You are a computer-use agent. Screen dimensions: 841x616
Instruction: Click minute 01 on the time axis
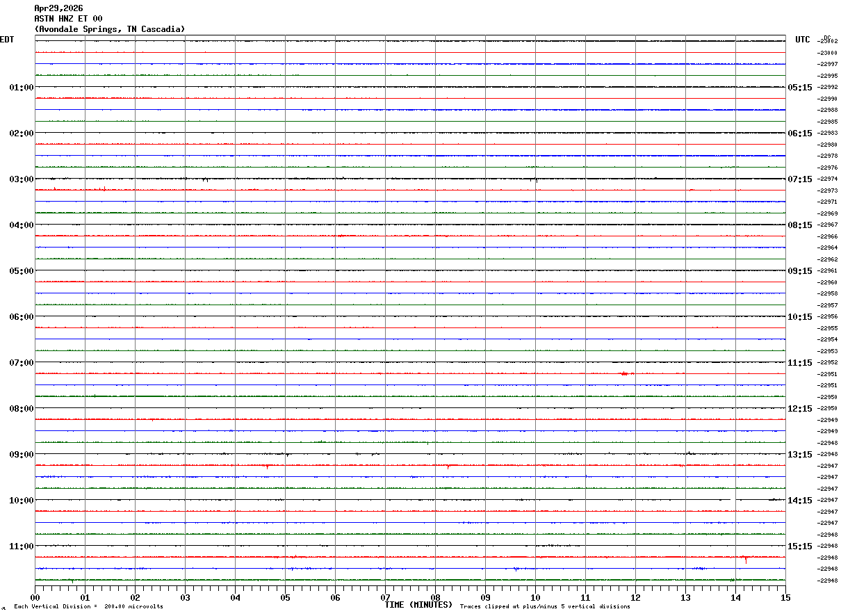85,597
